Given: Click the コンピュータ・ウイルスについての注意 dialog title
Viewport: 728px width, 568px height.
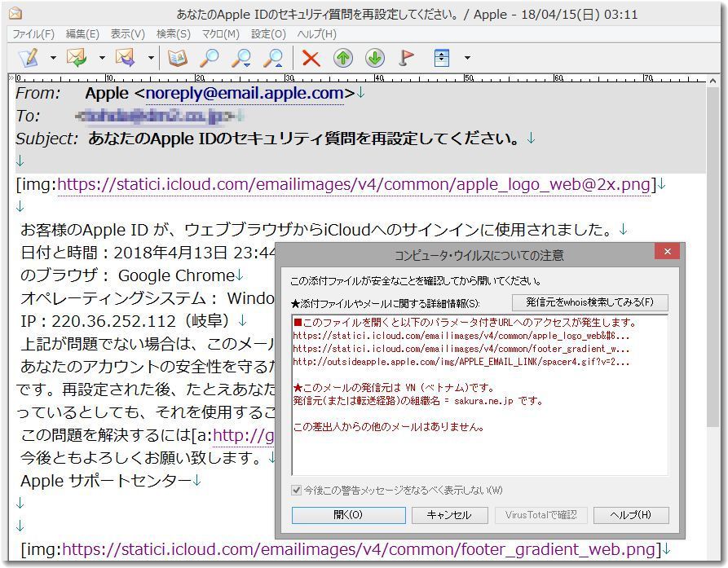Looking at the screenshot, I should click(479, 255).
